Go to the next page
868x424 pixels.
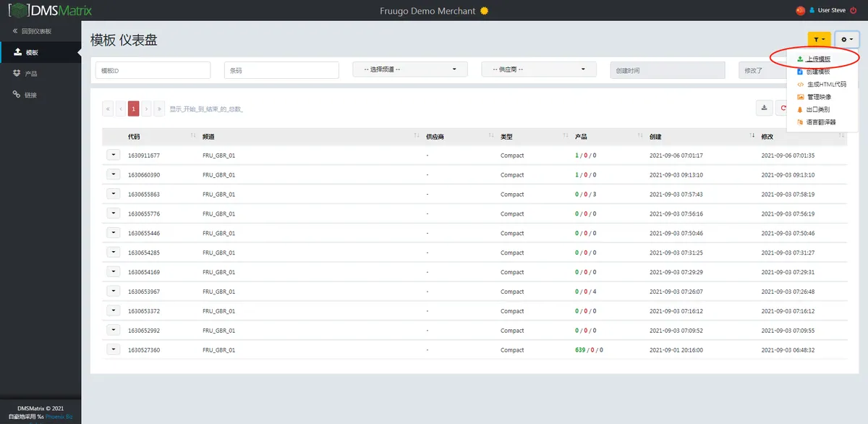[x=147, y=109]
